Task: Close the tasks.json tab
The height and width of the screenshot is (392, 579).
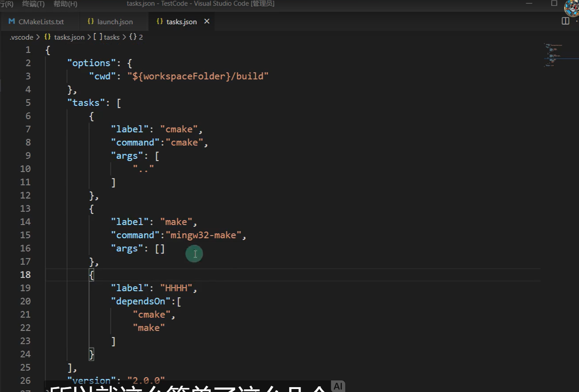Action: (x=207, y=21)
